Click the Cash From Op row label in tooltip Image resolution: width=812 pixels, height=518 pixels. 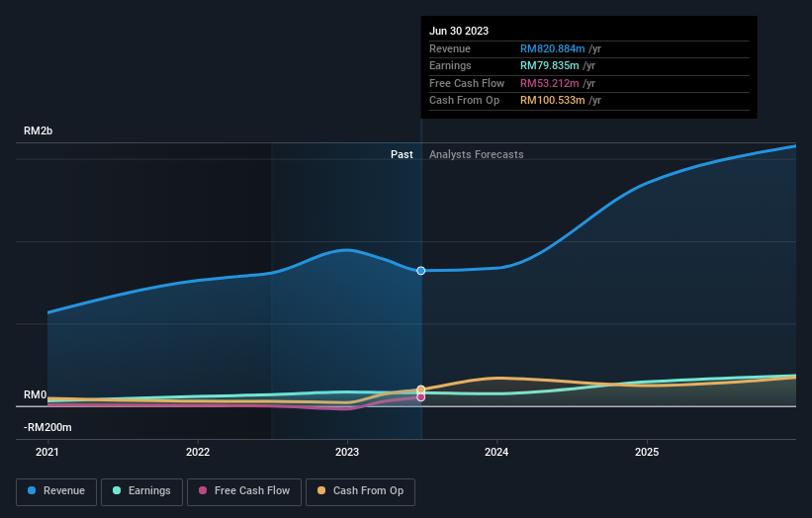465,101
